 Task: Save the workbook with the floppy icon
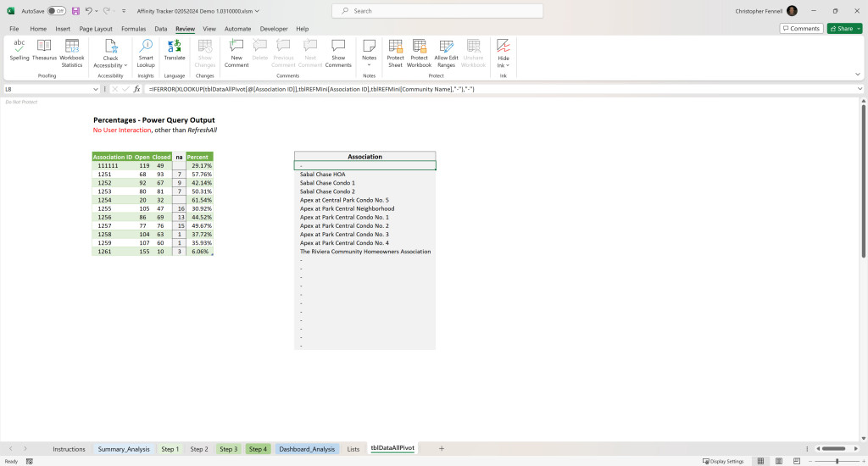(x=75, y=11)
